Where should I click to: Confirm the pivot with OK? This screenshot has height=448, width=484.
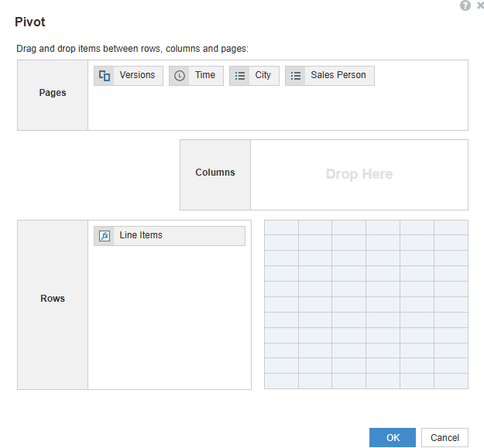tap(393, 437)
